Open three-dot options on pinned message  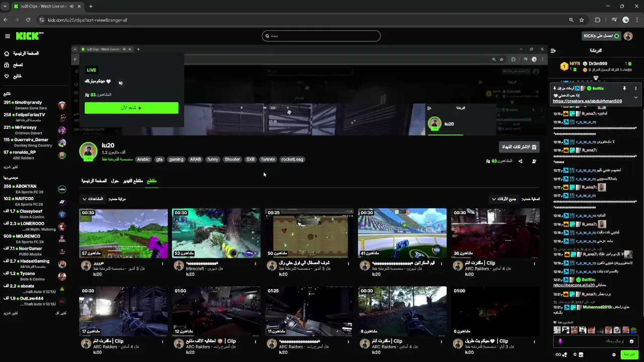[635, 88]
